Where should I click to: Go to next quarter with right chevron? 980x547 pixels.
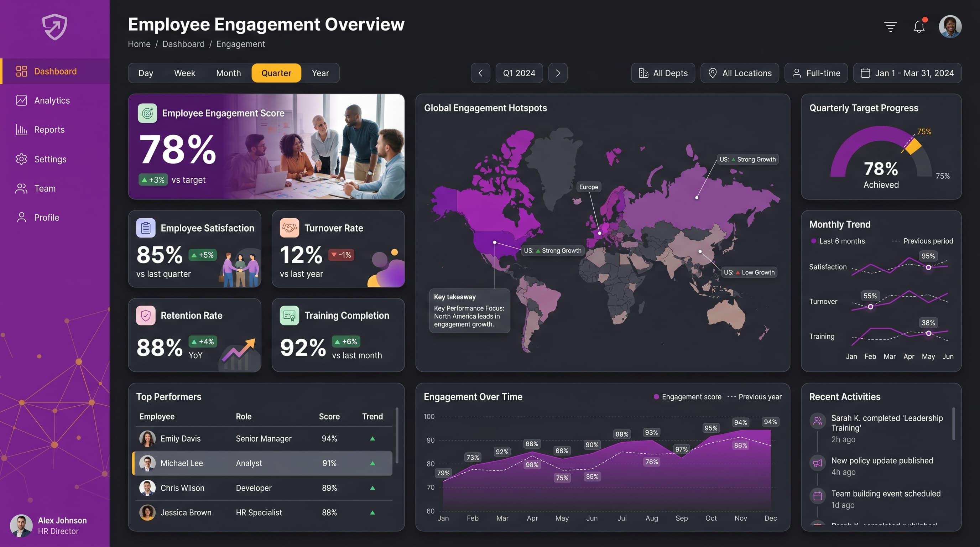(558, 73)
